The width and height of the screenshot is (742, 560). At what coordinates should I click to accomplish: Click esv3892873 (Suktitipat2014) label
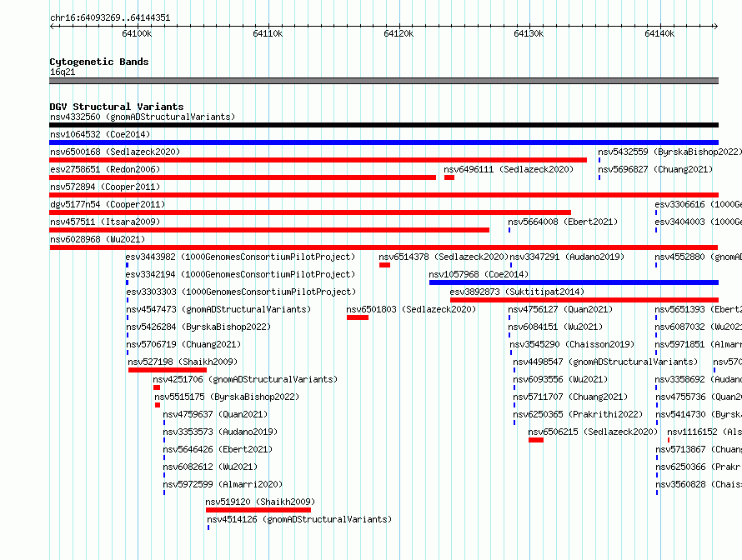point(517,292)
